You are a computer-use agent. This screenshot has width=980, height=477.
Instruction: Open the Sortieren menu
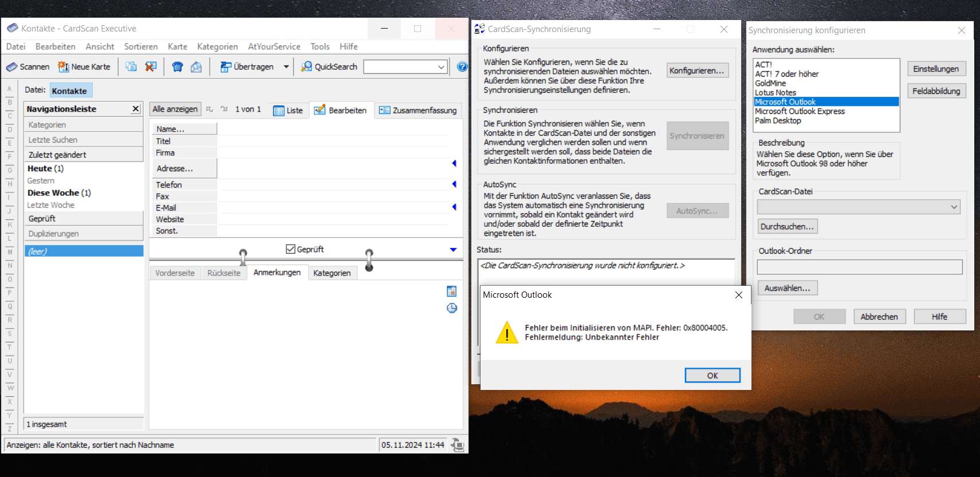coord(141,46)
